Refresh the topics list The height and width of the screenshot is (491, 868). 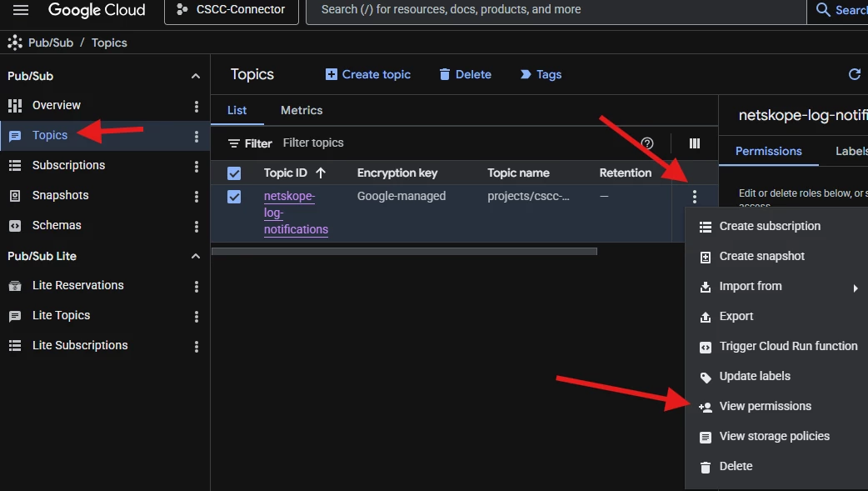[x=855, y=74]
